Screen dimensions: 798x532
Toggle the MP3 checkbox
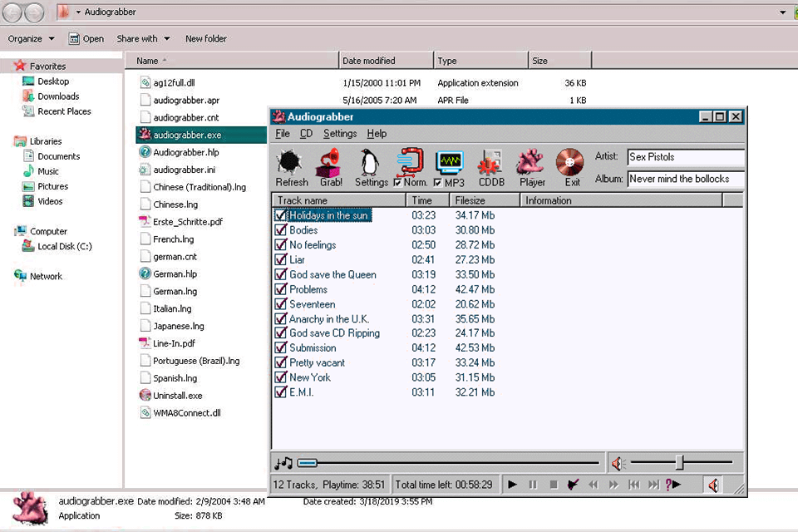(437, 183)
